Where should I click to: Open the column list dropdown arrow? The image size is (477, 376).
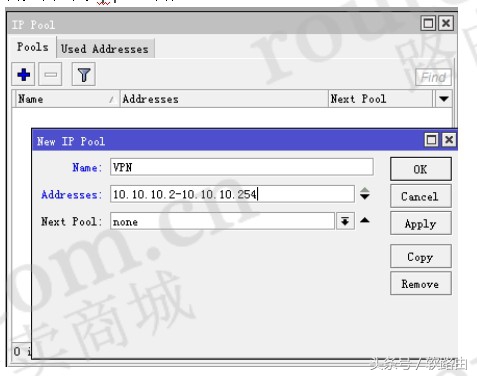click(444, 99)
